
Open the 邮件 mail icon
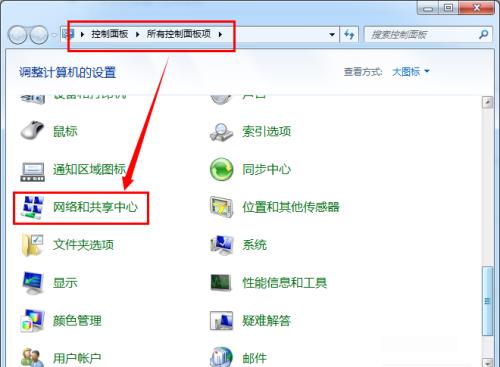[x=221, y=357]
